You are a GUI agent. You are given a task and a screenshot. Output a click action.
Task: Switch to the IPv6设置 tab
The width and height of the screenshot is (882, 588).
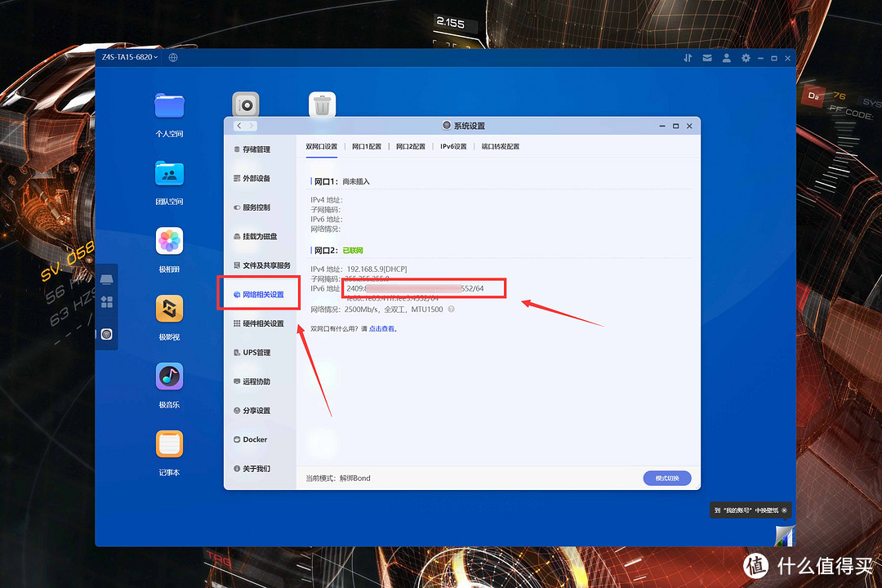click(454, 146)
